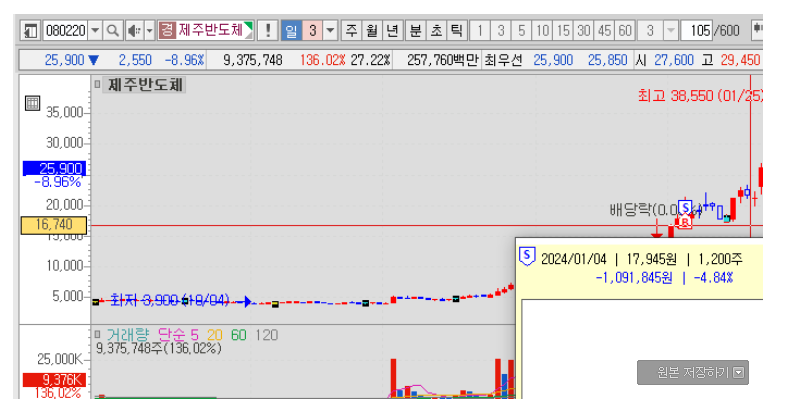Click the -1,091,845원 loss value in the tooltip
This screenshot has width=791, height=413.
[634, 277]
